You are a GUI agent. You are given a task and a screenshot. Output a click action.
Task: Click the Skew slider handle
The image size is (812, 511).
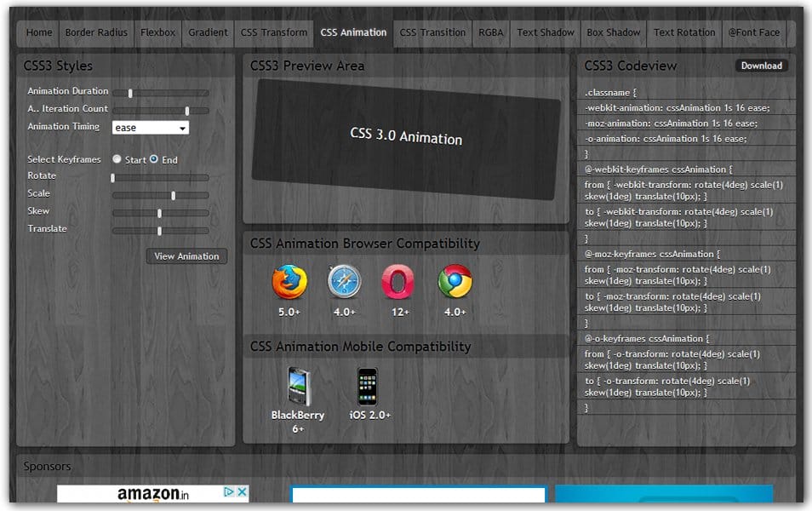point(158,213)
